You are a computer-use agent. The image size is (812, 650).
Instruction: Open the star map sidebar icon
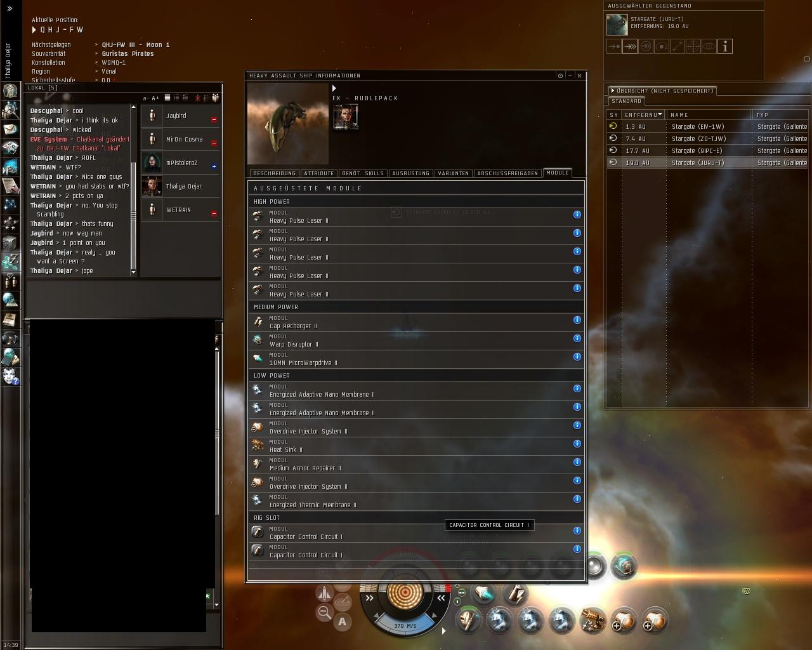click(x=10, y=204)
